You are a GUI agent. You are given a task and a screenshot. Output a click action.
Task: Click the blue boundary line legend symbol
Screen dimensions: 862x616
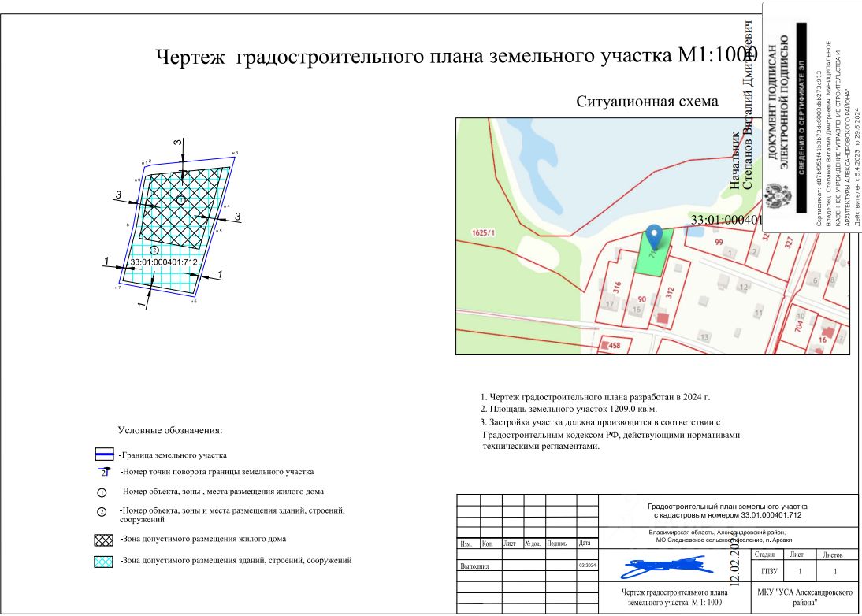[x=105, y=455]
